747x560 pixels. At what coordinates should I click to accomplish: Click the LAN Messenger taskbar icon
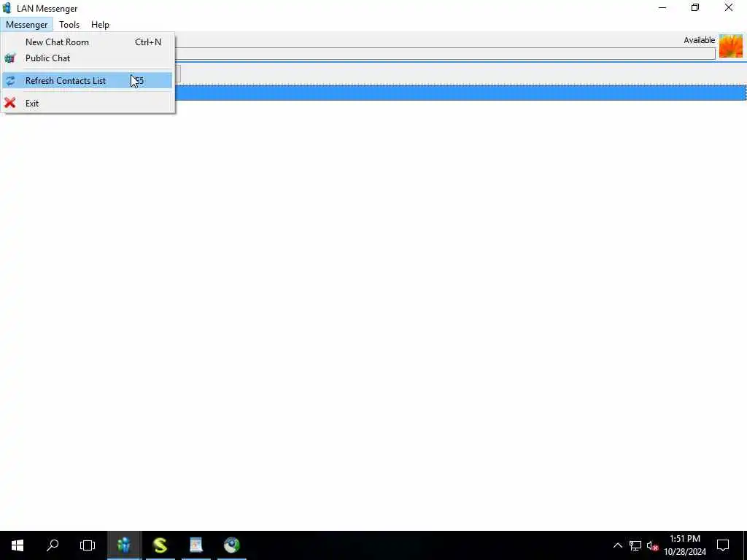[x=124, y=545]
